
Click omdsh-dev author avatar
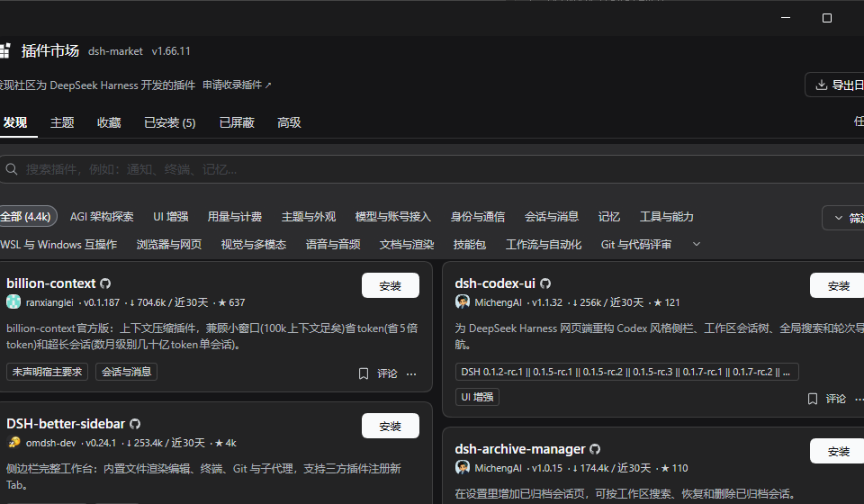pyautogui.click(x=13, y=442)
